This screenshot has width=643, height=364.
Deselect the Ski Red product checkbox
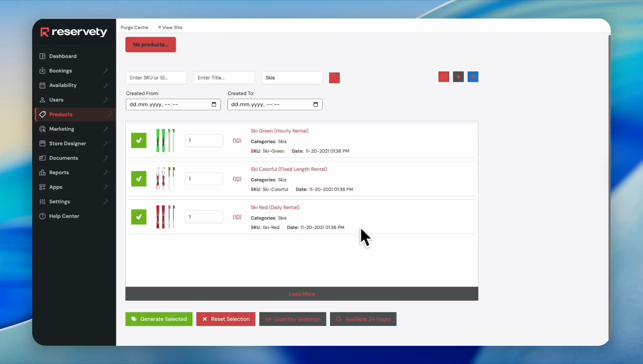(139, 217)
